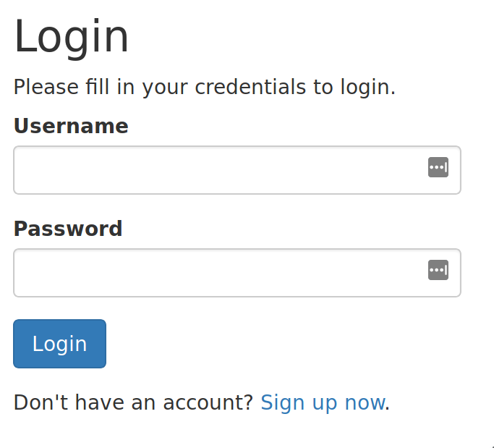The image size is (494, 448).
Task: Submit the form with the Login button
Action: click(x=59, y=344)
